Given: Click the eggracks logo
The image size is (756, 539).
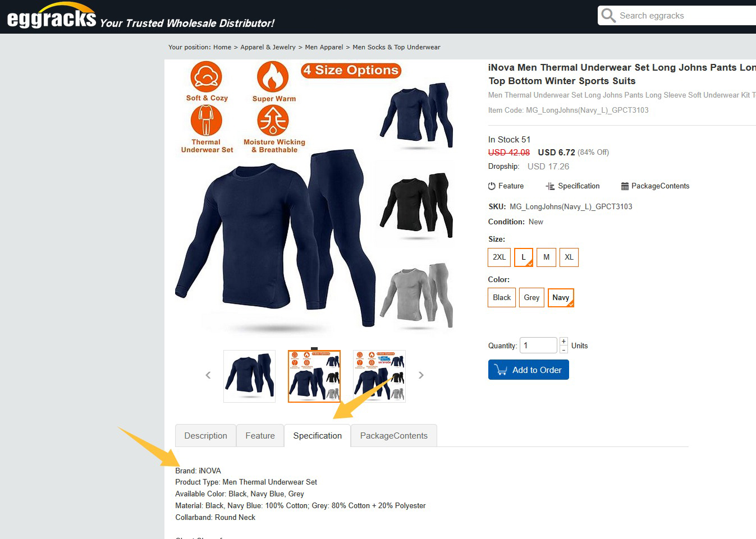Looking at the screenshot, I should [x=52, y=17].
